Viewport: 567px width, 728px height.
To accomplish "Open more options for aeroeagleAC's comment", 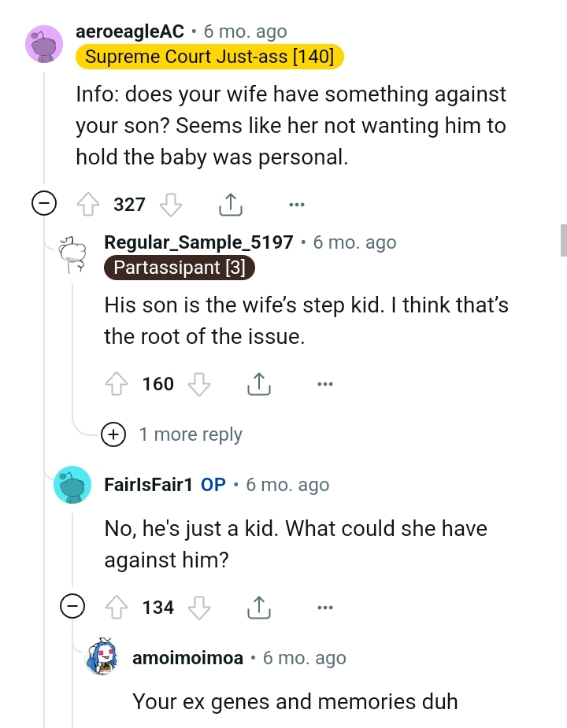I will click(297, 205).
